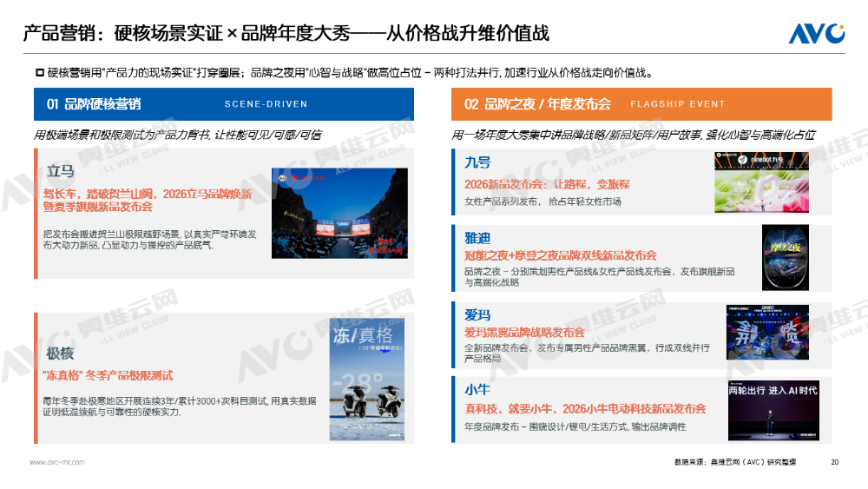Screen dimensions: 868x489
Task: Click the '极核' brand heading
Action: [x=61, y=353]
